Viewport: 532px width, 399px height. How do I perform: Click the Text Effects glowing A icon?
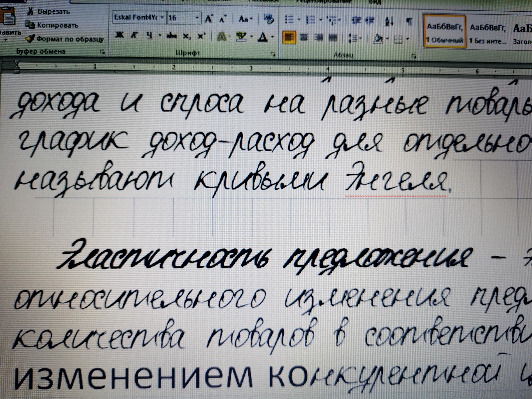tap(222, 37)
